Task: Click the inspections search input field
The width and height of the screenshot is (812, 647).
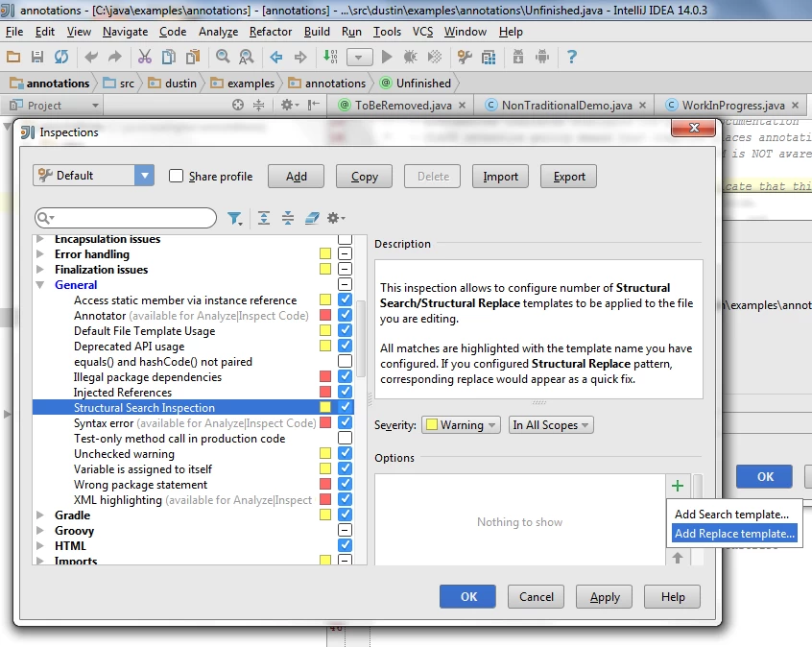Action: (126, 218)
